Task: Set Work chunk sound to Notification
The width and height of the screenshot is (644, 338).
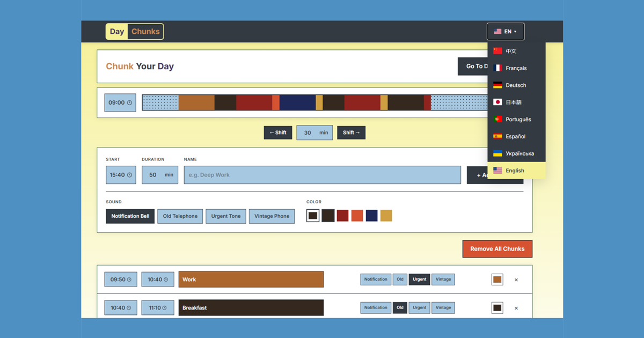Action: 376,280
